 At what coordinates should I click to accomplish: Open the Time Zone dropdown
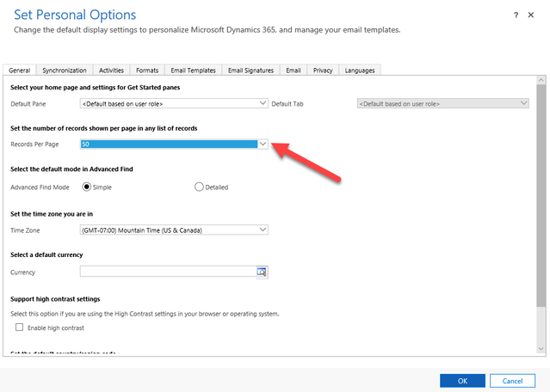(263, 230)
